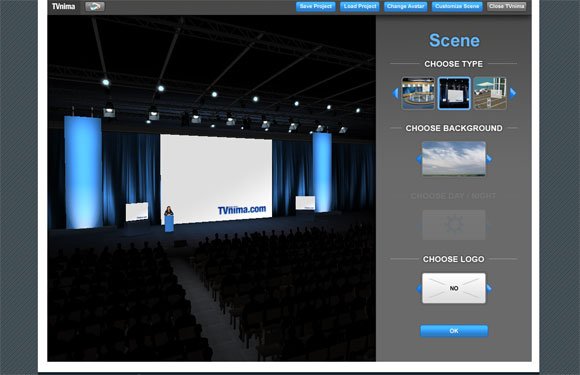Screen dimensions: 580x375
Task: Select the conference hall scene type thumbnail
Action: point(454,93)
